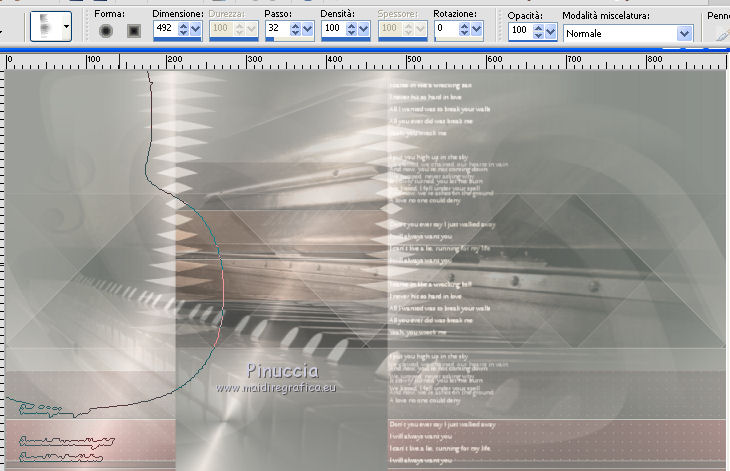Click the Dimensione value field

pos(165,28)
